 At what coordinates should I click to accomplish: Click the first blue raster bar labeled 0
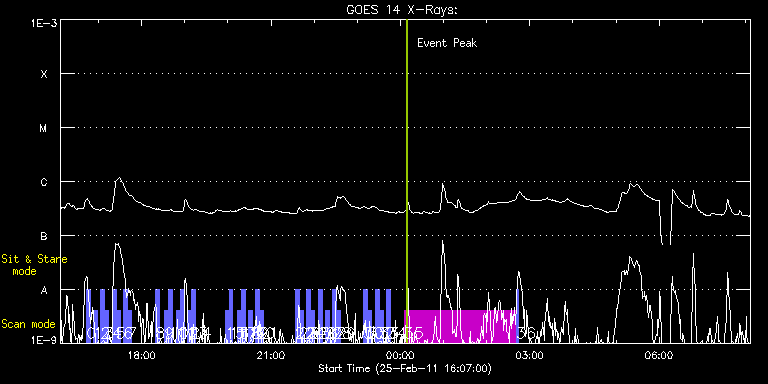(x=89, y=316)
